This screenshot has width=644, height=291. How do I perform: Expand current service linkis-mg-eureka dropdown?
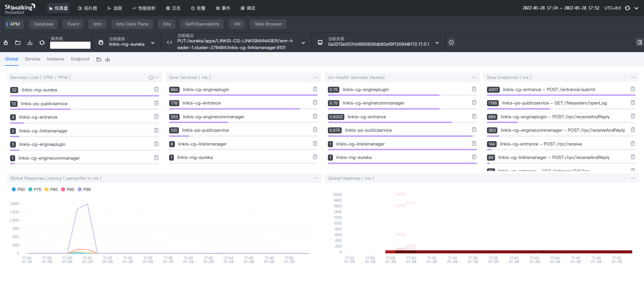153,43
